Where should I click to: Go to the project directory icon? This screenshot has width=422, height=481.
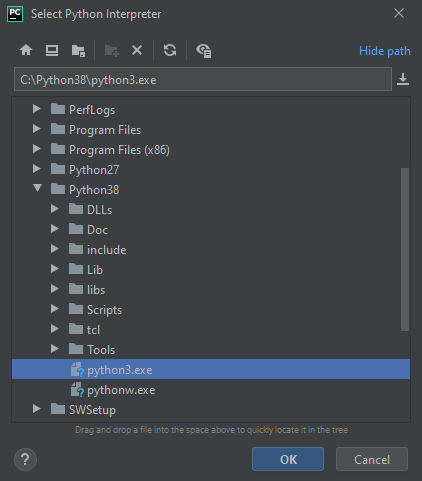(x=78, y=51)
